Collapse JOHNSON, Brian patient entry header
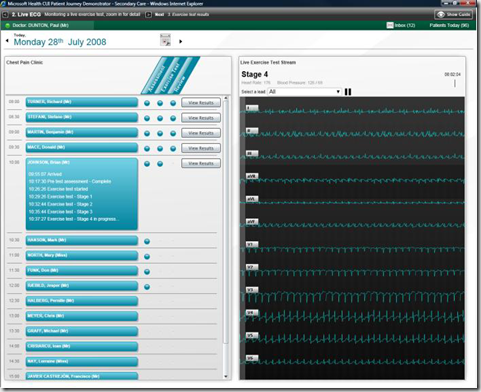 tap(82, 163)
